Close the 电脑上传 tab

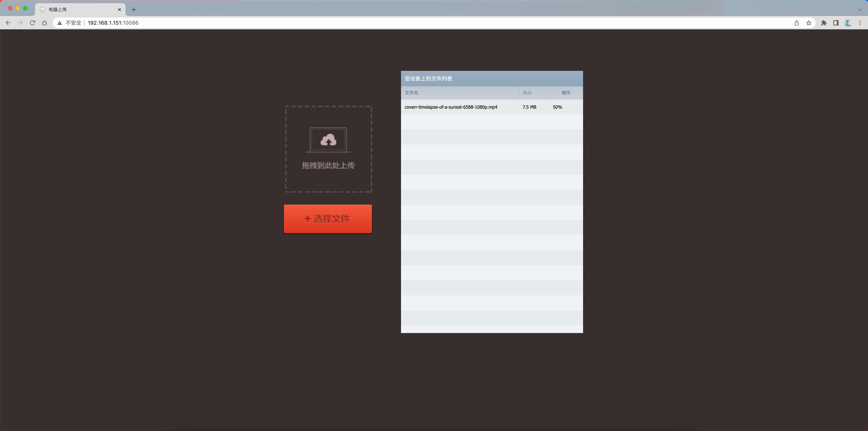point(119,9)
